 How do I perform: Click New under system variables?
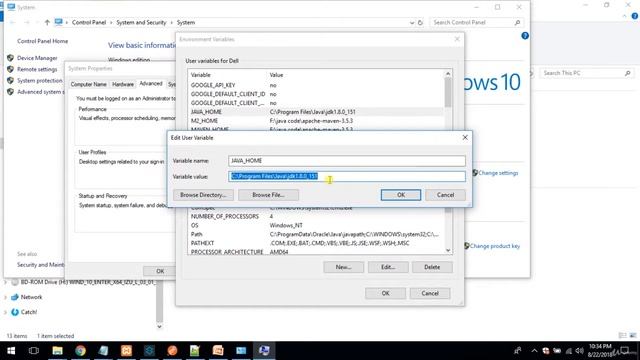pyautogui.click(x=343, y=267)
